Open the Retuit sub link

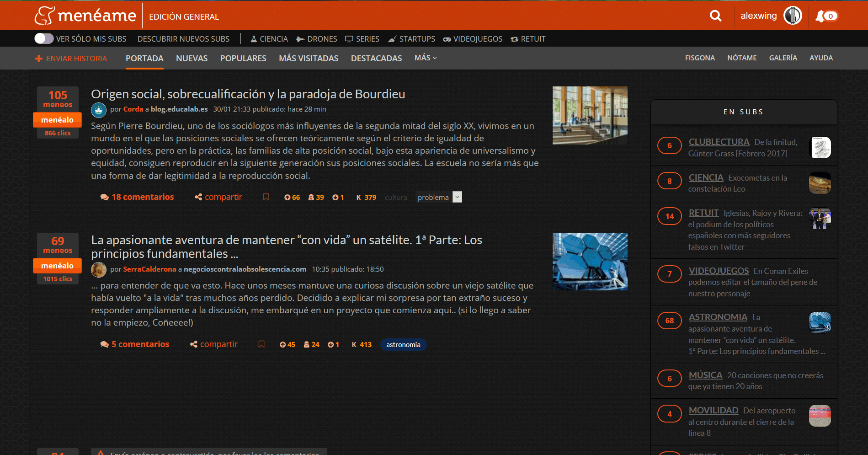(x=528, y=39)
